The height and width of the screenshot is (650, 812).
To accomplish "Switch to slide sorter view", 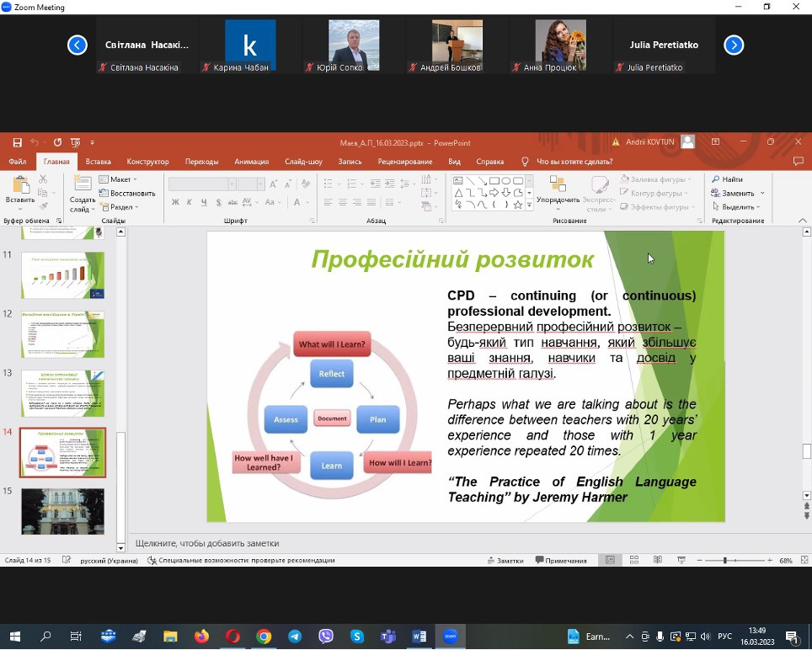I will coord(633,561).
